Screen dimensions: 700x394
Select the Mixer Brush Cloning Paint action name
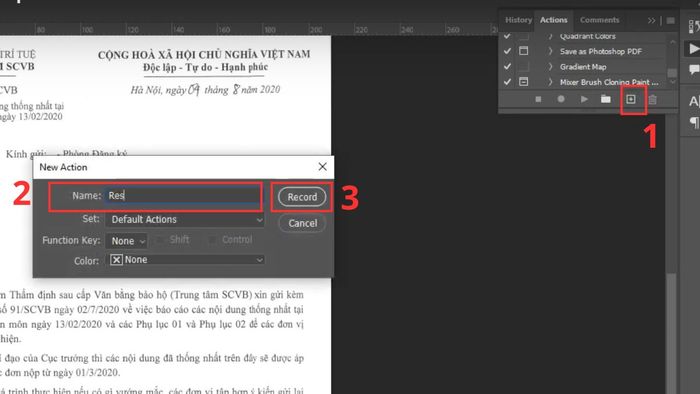coord(609,82)
